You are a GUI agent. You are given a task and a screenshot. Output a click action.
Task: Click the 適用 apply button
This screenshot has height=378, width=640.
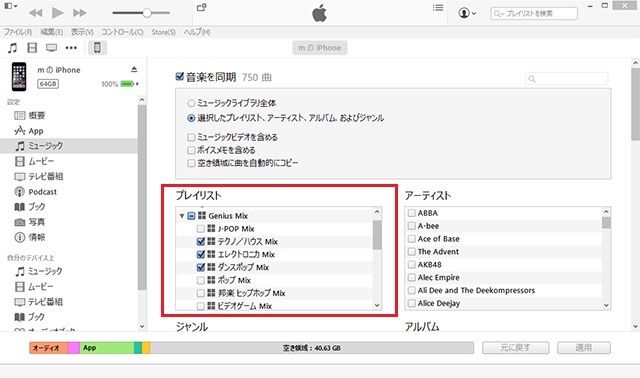[584, 348]
